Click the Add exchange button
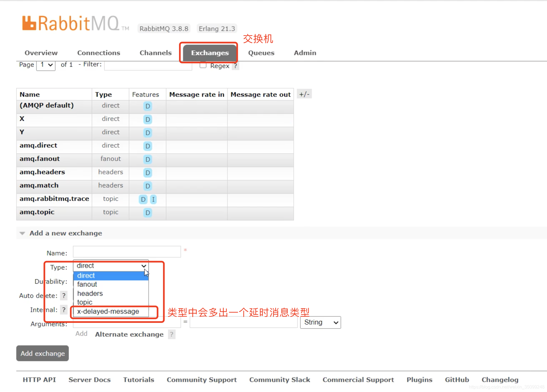The width and height of the screenshot is (547, 392). (43, 353)
